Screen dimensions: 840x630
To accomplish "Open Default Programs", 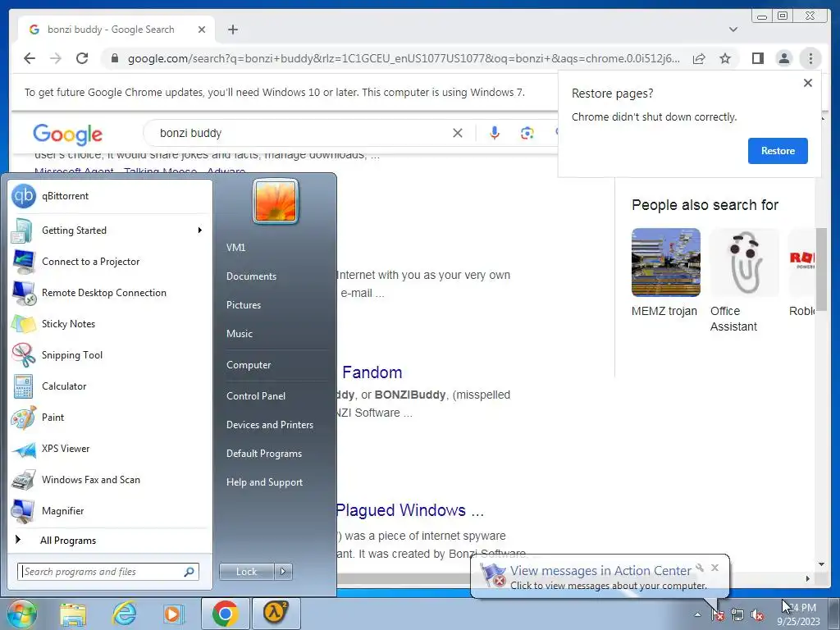I will pyautogui.click(x=264, y=454).
